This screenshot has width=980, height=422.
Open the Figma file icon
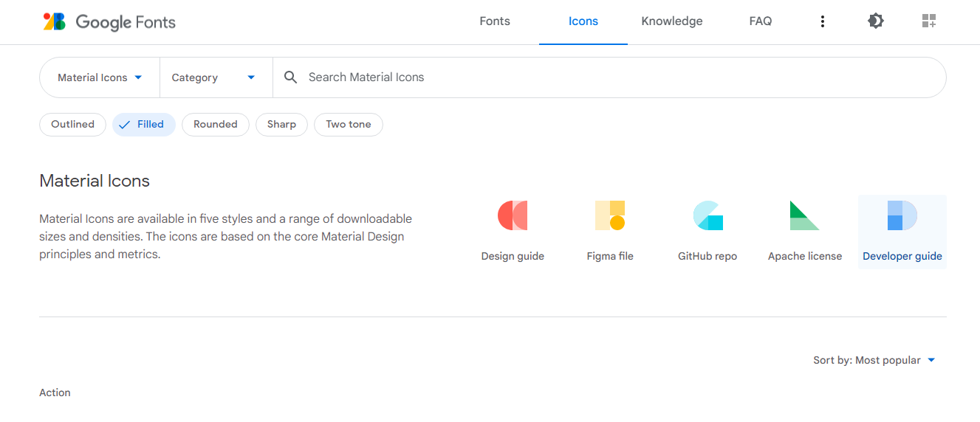pos(610,215)
